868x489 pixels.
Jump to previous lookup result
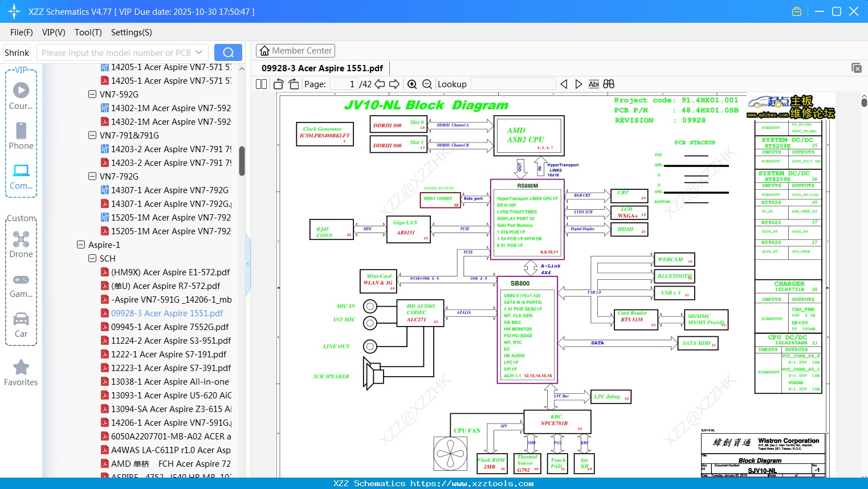point(564,84)
